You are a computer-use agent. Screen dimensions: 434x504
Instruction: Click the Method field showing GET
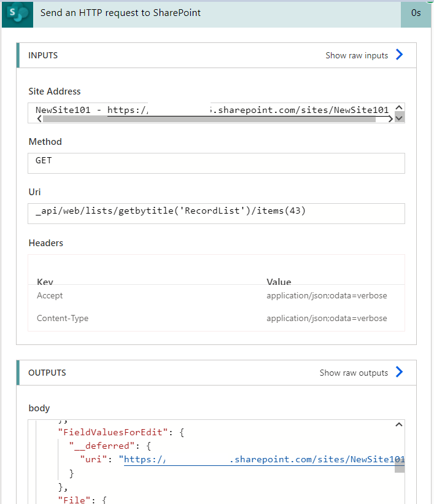[216, 163]
